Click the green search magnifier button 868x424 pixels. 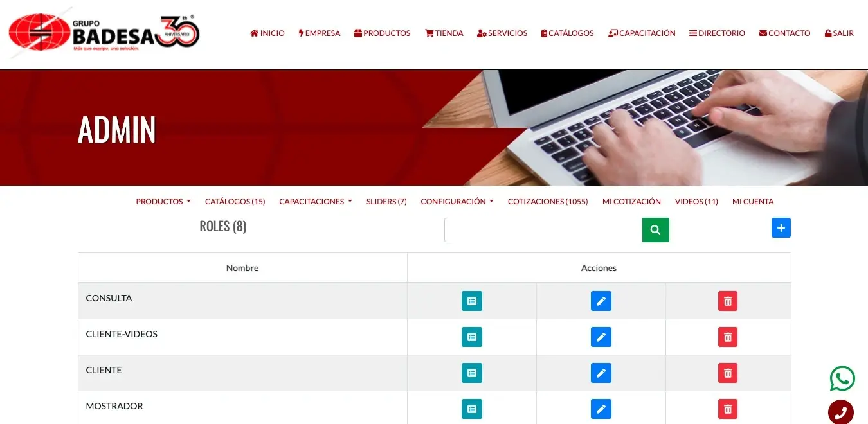655,230
